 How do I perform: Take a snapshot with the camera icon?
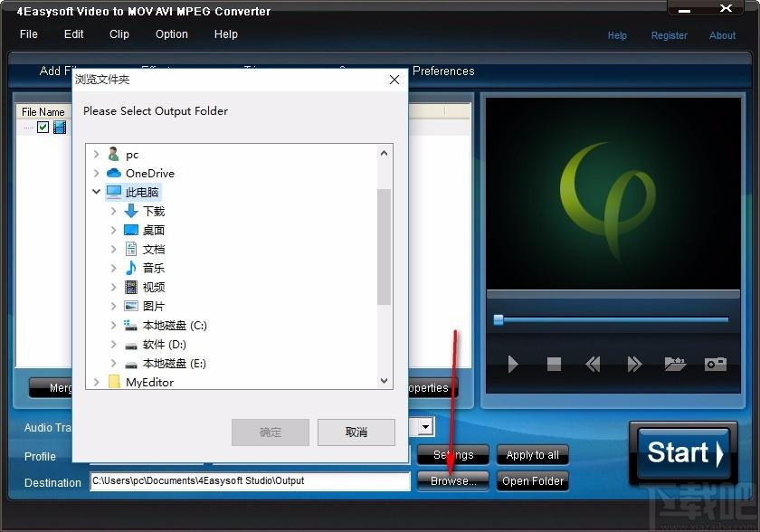pos(716,364)
